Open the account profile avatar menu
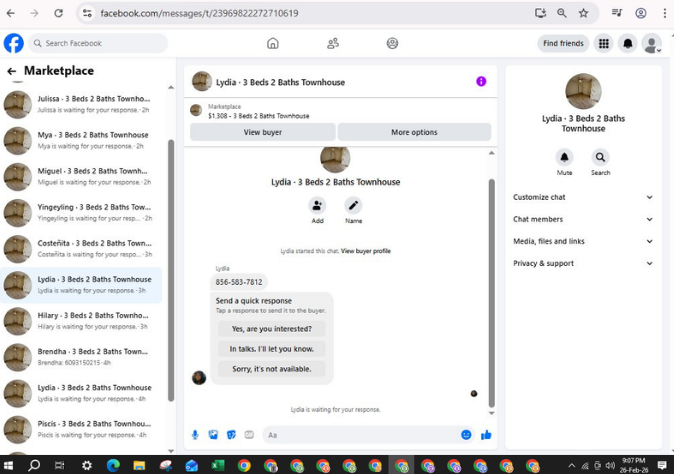674x474 pixels. 652,43
